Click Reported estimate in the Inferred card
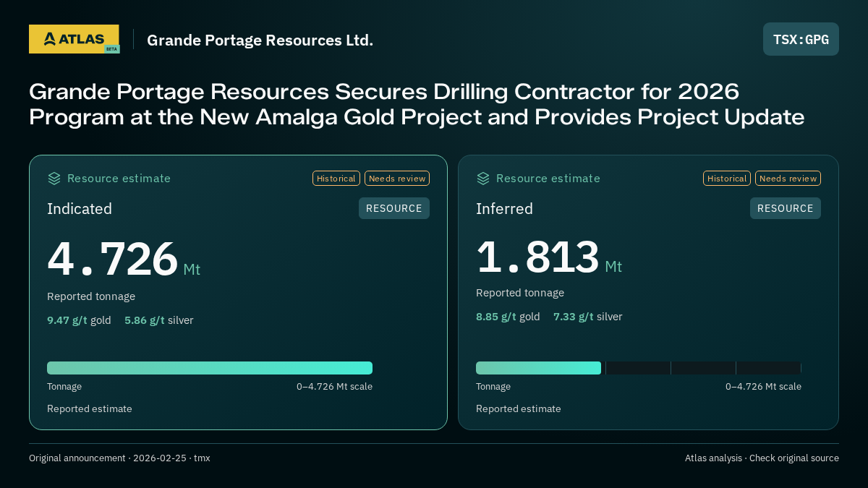This screenshot has width=868, height=488. coord(519,408)
